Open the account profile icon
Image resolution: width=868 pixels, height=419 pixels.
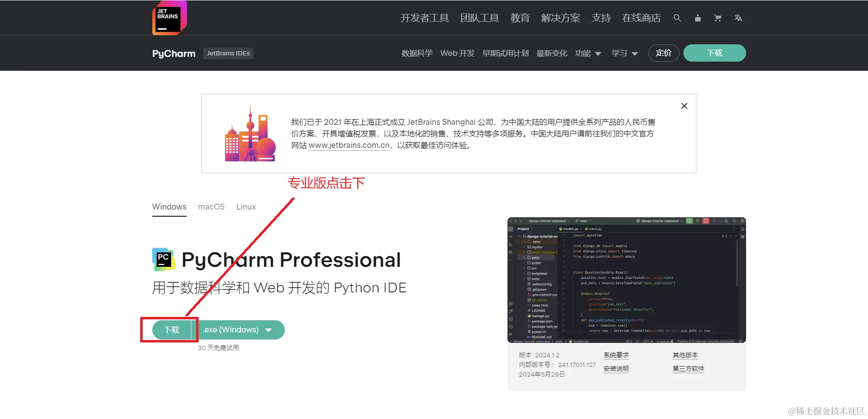[697, 18]
